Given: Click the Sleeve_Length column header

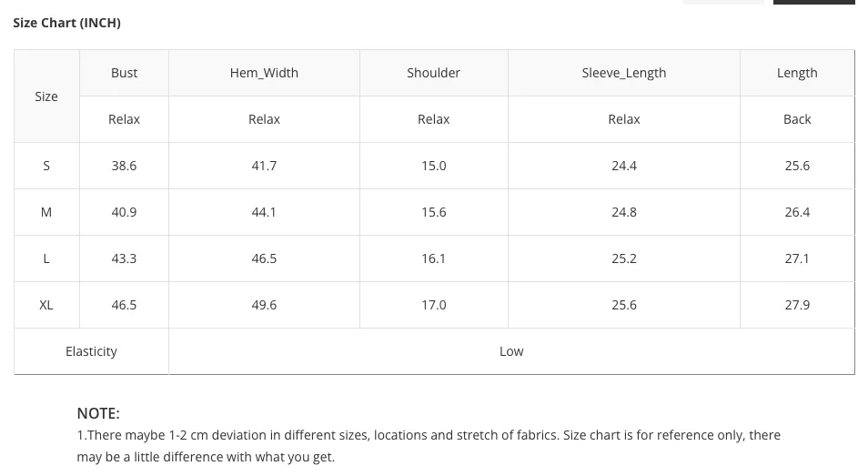Looking at the screenshot, I should [624, 73].
